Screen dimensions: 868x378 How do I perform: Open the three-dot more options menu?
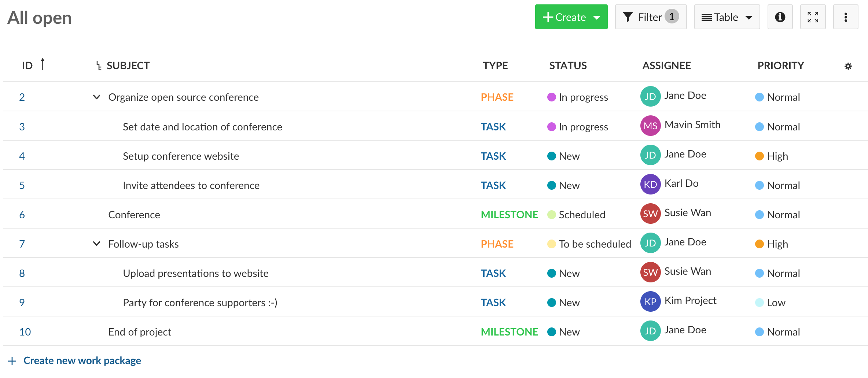point(845,17)
